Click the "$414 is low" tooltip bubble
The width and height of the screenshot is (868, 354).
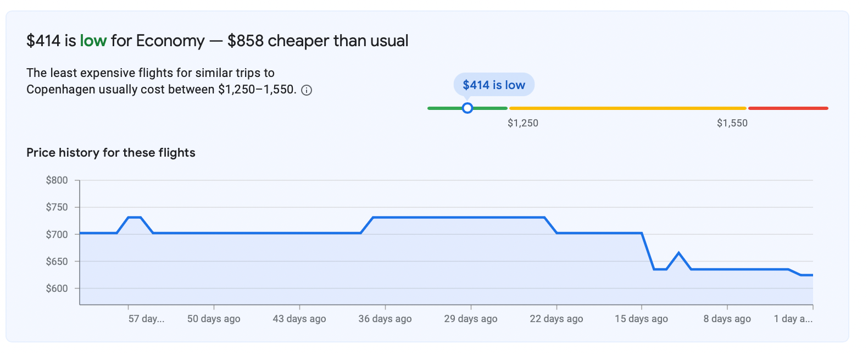[x=493, y=85]
